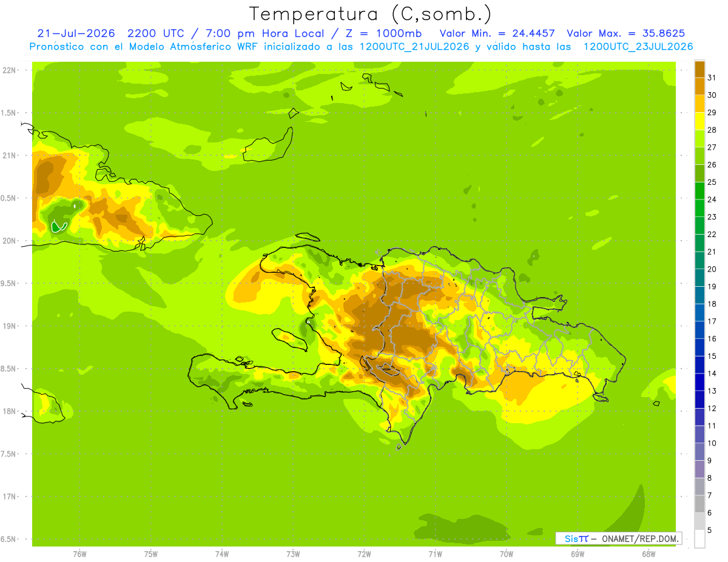Click 'Valor Min. = 24.4457' text

[x=497, y=33]
